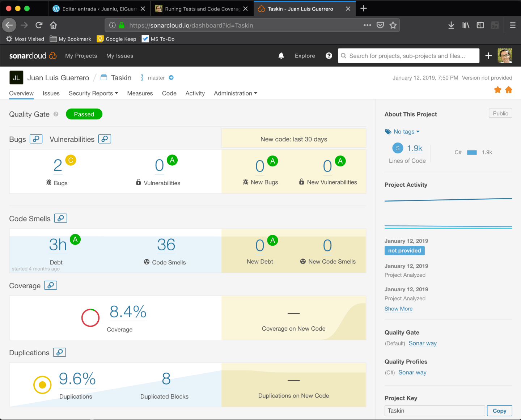Open the Bugs measure link icon
Viewport: 521px width, 420px height.
pyautogui.click(x=36, y=139)
